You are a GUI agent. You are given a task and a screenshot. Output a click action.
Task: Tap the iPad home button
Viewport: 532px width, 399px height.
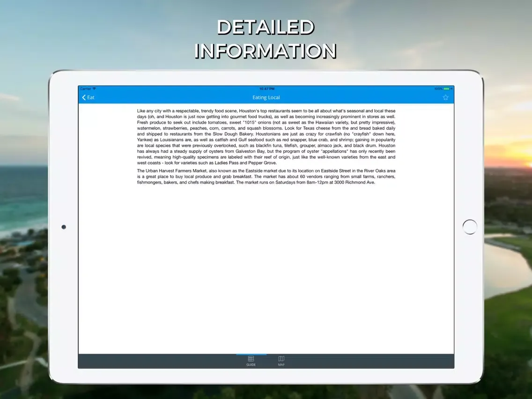[470, 227]
